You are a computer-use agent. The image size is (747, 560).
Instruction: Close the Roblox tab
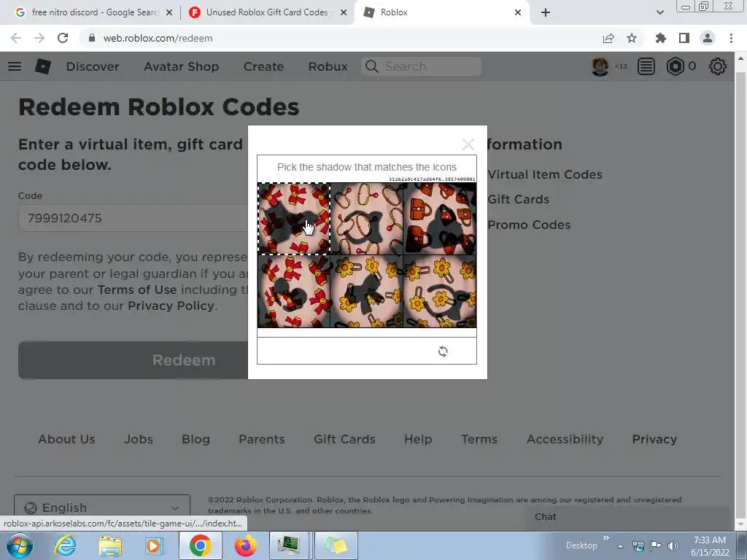coord(518,12)
